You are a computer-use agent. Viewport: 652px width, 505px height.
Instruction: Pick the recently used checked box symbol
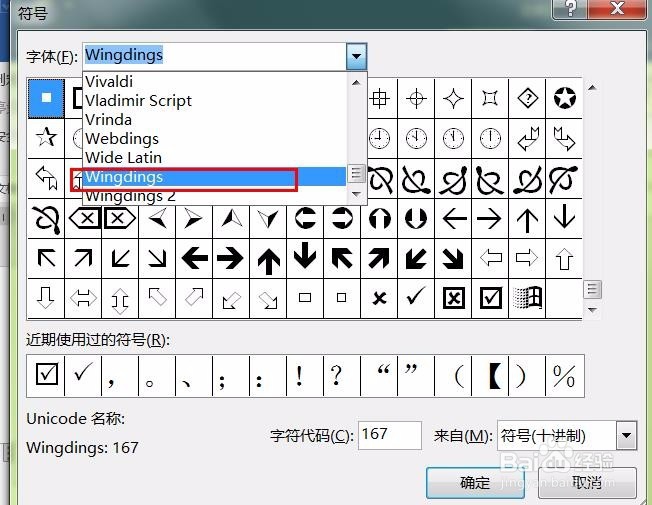(x=46, y=375)
